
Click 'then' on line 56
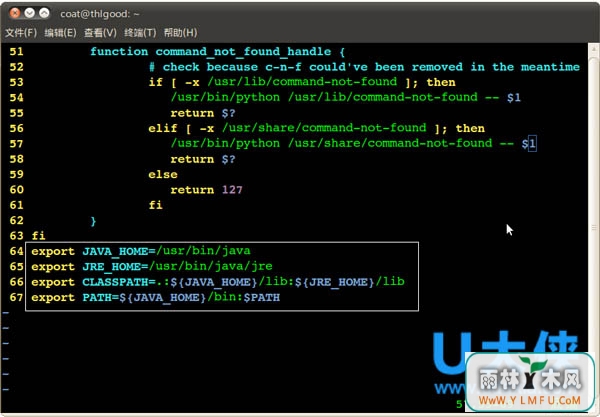(470, 128)
